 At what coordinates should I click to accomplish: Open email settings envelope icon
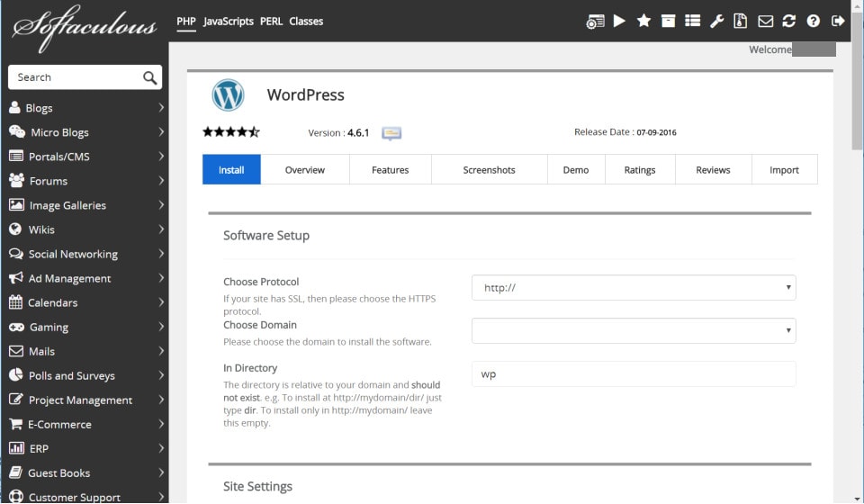point(765,22)
